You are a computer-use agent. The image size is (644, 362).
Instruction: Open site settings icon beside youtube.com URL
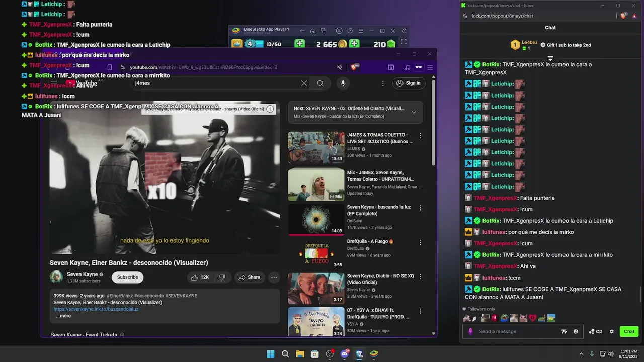[x=122, y=67]
